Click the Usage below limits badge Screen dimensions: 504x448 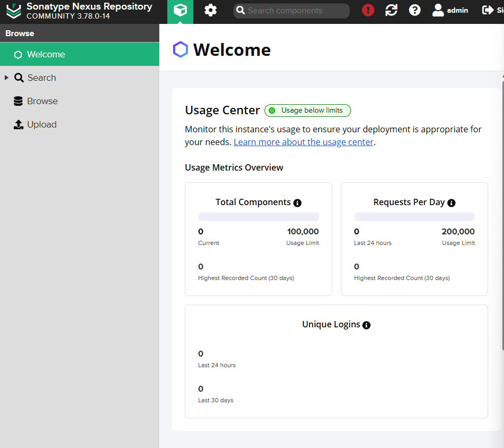click(x=307, y=111)
